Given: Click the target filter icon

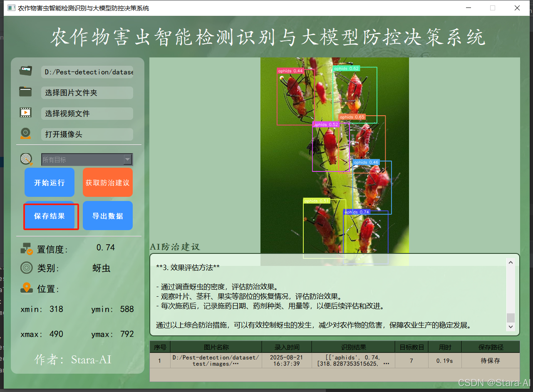Looking at the screenshot, I should click(x=27, y=159).
